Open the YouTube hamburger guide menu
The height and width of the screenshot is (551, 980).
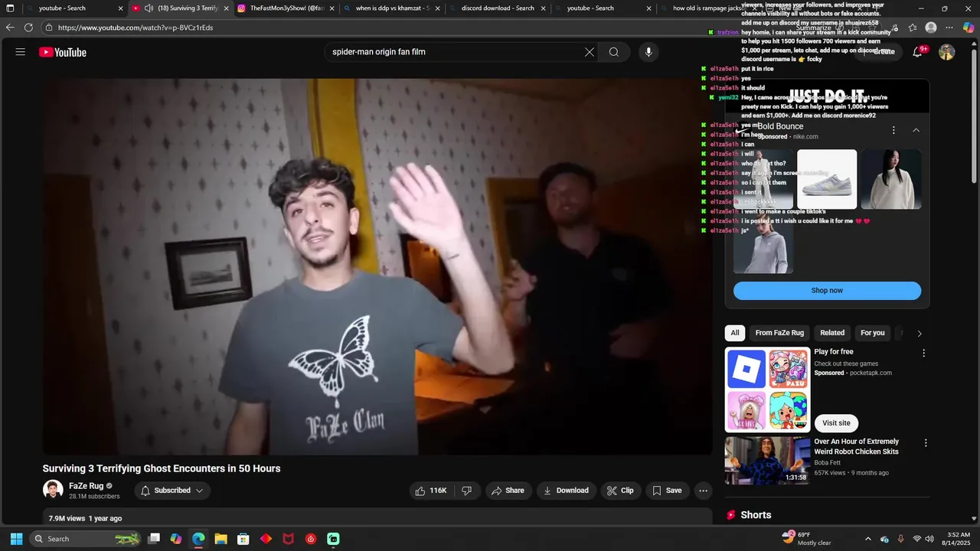click(21, 52)
